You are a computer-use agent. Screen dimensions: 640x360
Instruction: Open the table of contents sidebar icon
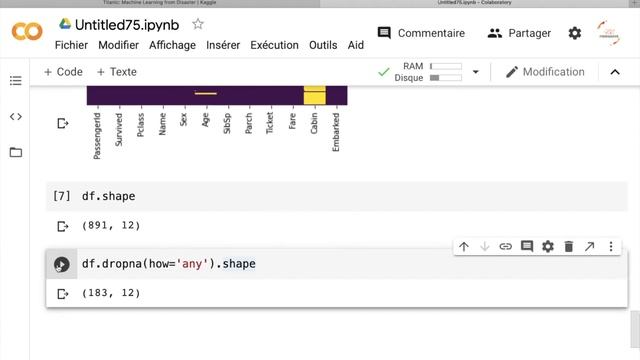pos(16,80)
